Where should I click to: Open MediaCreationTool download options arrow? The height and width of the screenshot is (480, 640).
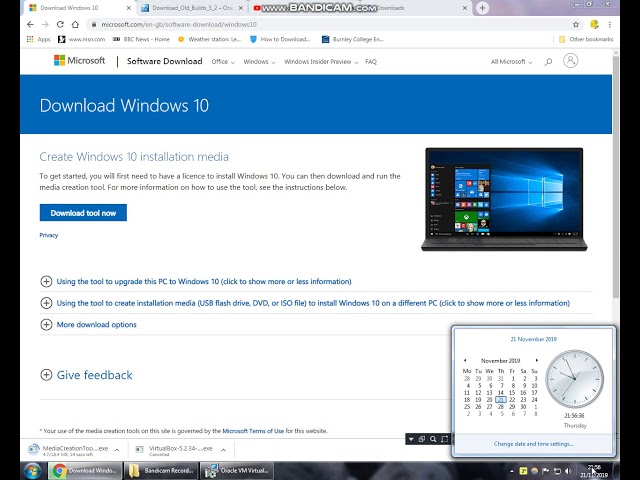point(117,450)
